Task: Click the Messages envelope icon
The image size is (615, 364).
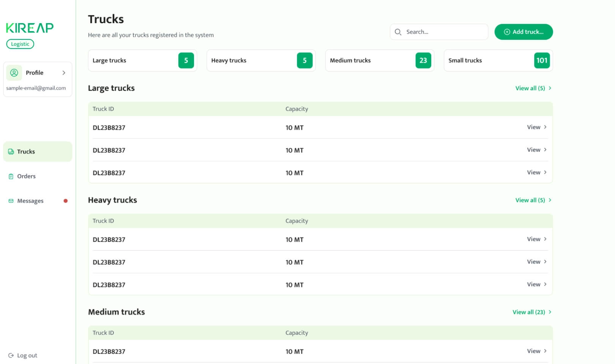Action: pos(11,201)
